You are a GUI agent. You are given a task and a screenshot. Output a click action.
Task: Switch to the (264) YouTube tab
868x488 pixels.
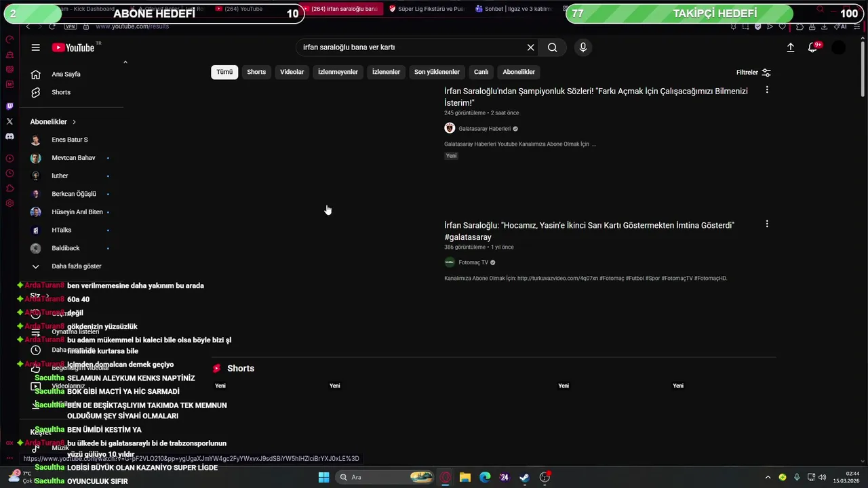[x=239, y=9]
